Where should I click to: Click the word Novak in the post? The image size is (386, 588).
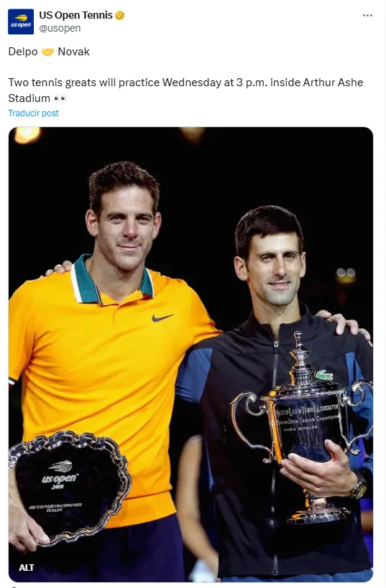tap(73, 52)
